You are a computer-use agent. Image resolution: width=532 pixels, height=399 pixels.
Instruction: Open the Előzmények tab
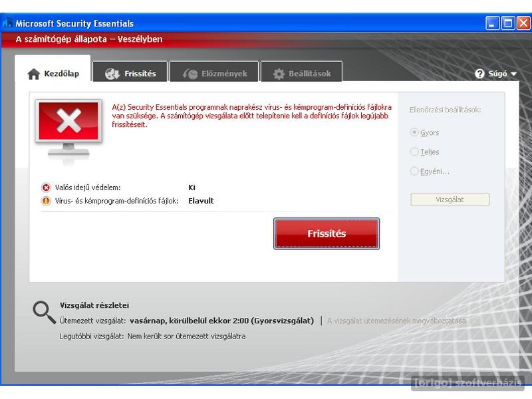214,72
